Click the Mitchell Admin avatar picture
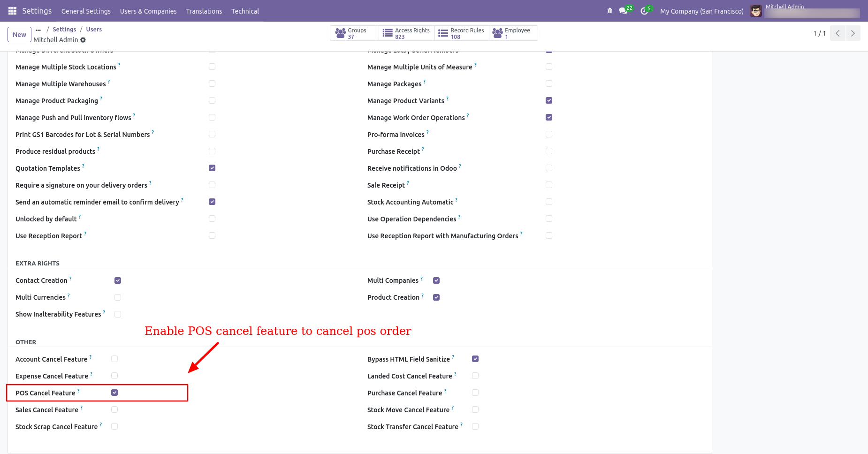The height and width of the screenshot is (454, 868). point(755,11)
